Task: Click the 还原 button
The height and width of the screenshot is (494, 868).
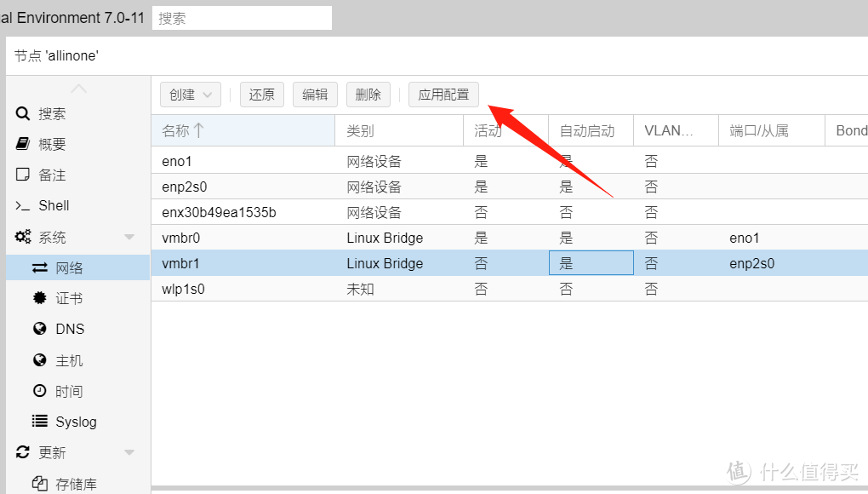Action: click(261, 95)
